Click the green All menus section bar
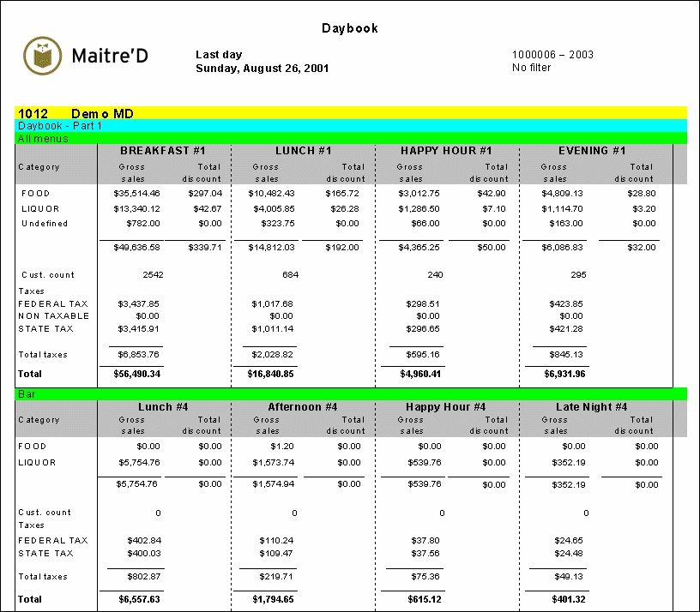Screen dimensions: 700x612 tap(350, 138)
